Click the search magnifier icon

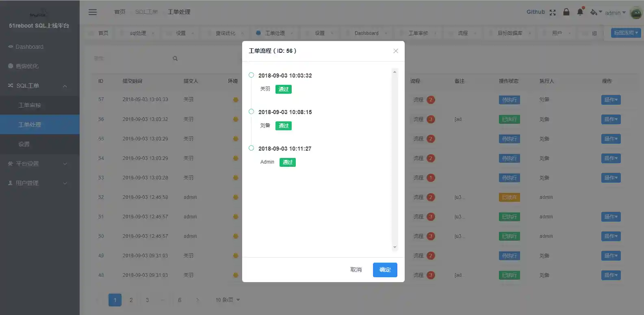tap(175, 58)
